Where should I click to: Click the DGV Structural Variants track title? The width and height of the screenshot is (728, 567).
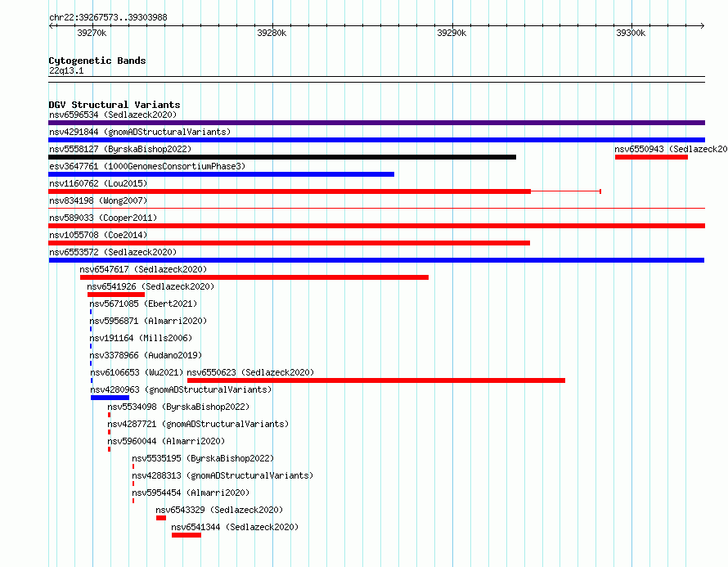[115, 105]
